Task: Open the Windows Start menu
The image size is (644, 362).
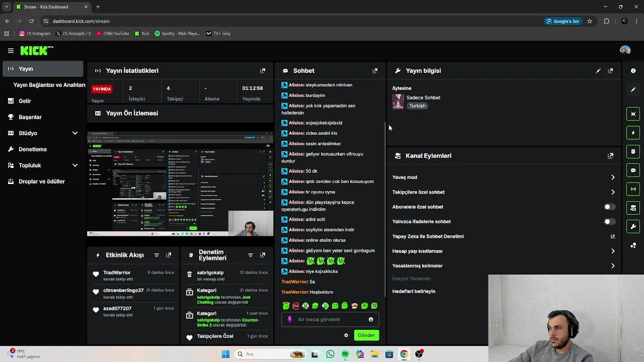Action: pos(225,354)
